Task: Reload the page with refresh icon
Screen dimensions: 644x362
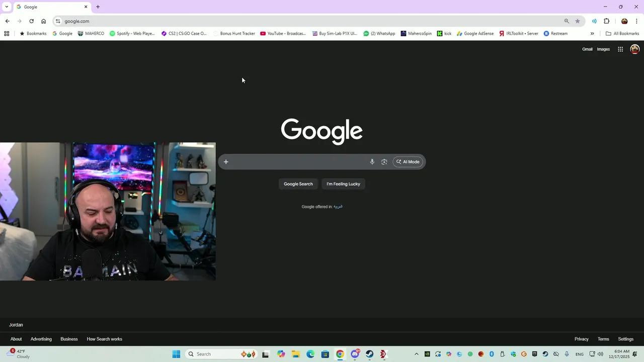Action: 31,21
